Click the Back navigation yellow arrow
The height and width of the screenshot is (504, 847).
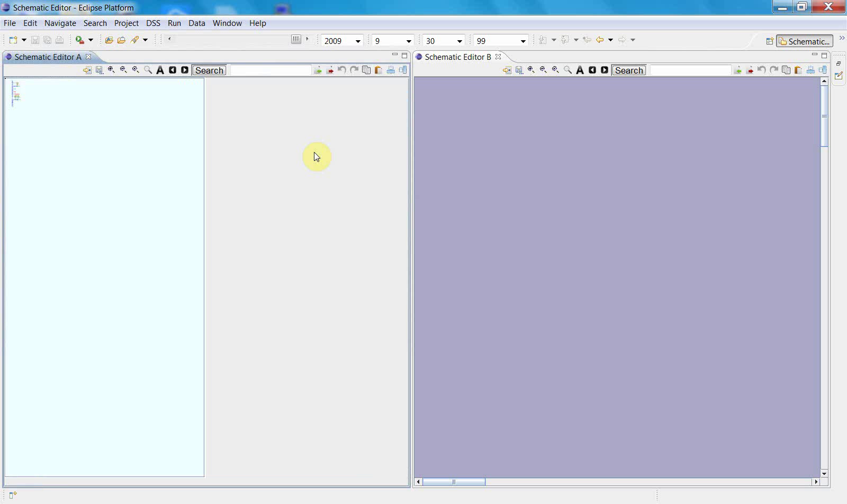point(600,40)
